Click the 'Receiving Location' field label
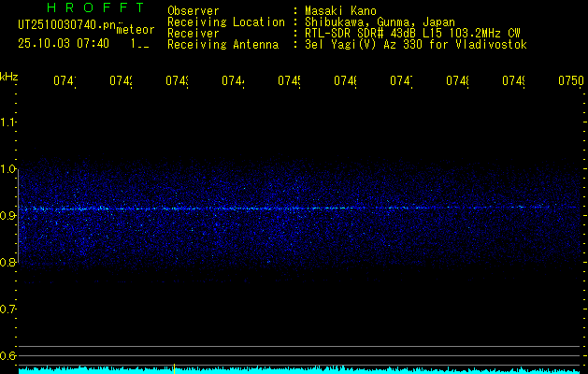The height and width of the screenshot is (374, 588). tap(226, 22)
